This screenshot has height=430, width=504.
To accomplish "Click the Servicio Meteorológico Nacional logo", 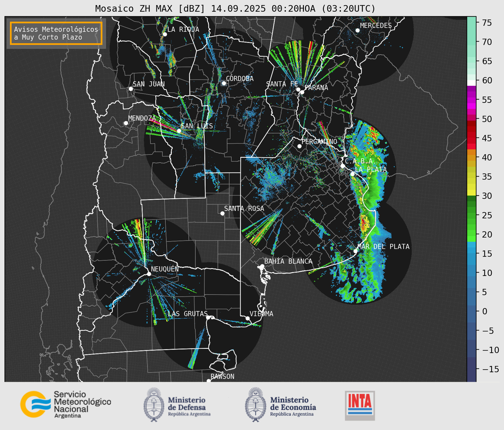I will 66,404.
